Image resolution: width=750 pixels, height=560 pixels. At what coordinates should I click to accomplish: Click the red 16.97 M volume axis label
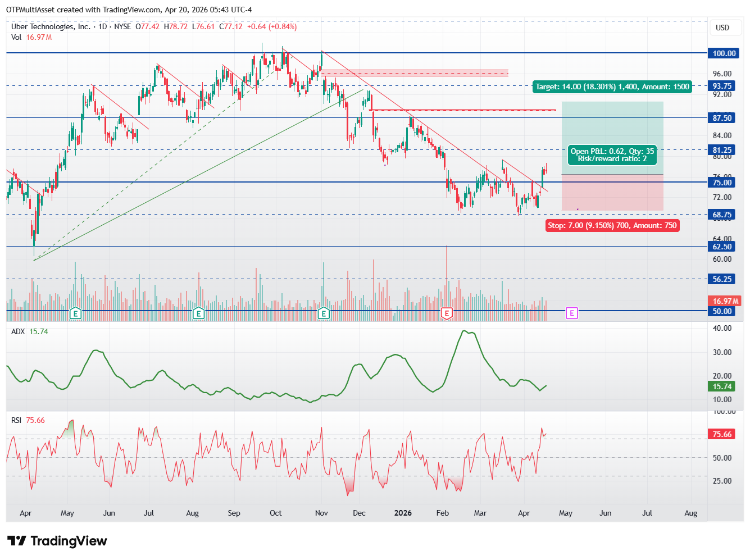(x=726, y=301)
